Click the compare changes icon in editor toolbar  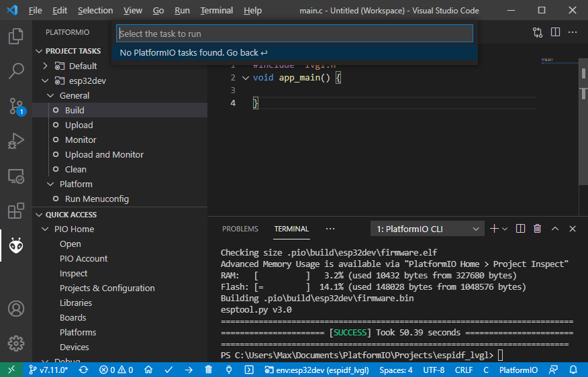538,33
